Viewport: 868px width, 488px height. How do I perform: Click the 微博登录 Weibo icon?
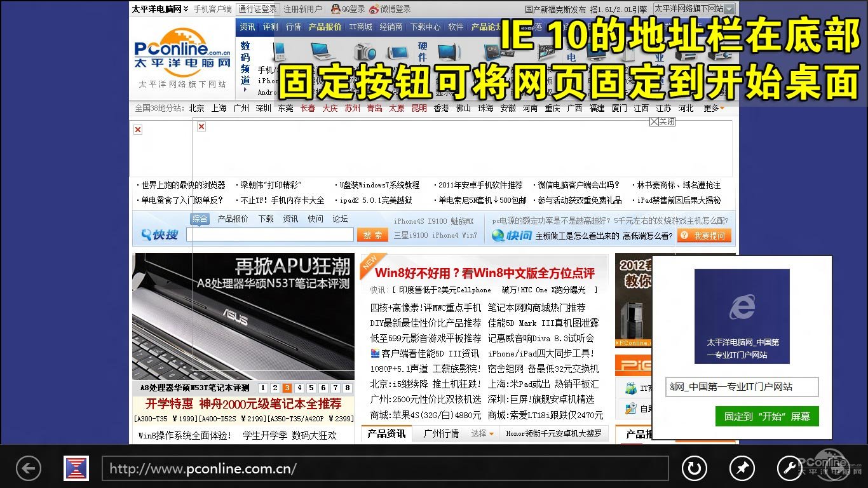(374, 9)
